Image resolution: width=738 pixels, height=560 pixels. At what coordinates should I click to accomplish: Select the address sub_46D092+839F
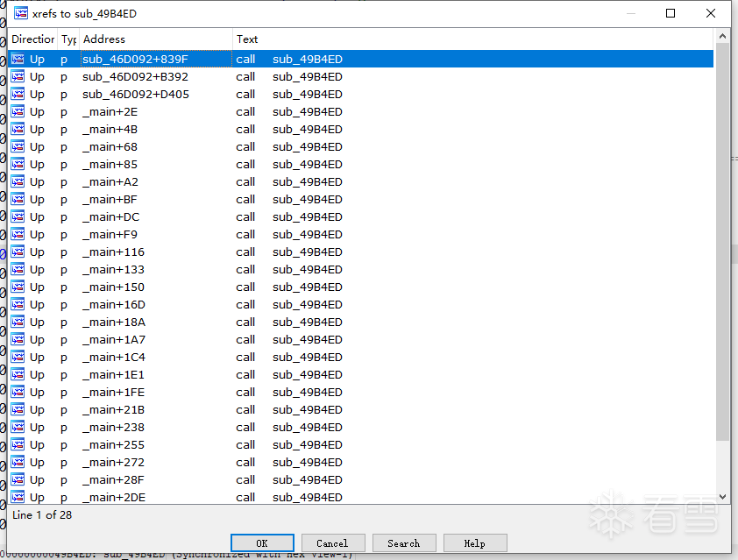[135, 59]
